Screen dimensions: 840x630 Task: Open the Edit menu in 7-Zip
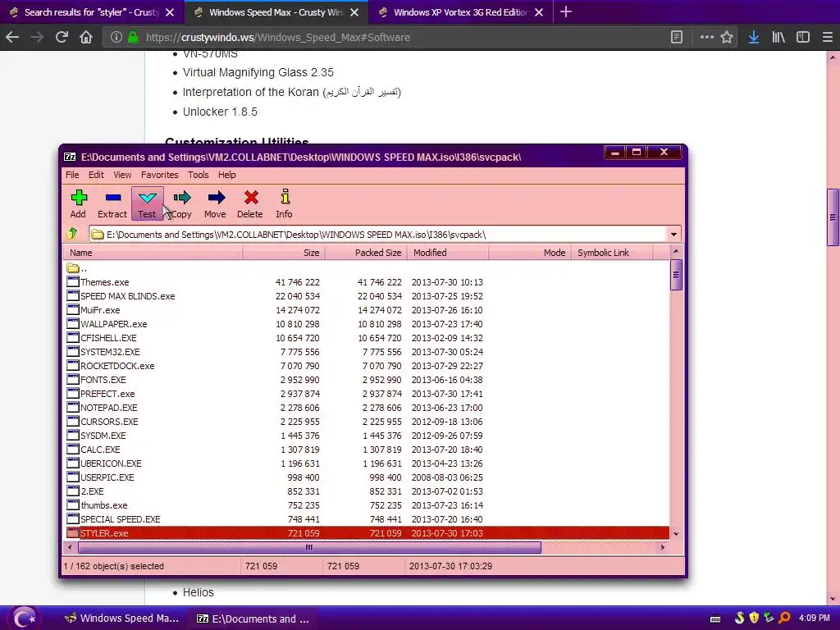97,175
